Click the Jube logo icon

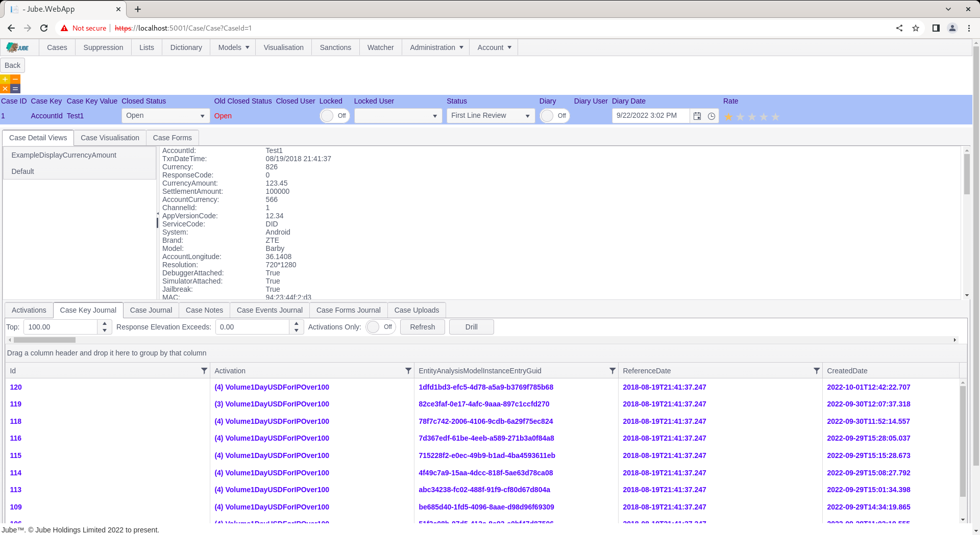18,47
